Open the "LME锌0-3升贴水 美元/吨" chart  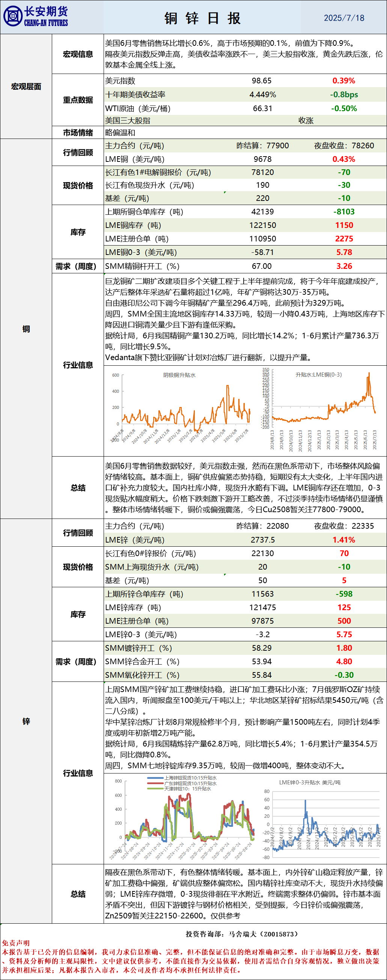[321, 818]
